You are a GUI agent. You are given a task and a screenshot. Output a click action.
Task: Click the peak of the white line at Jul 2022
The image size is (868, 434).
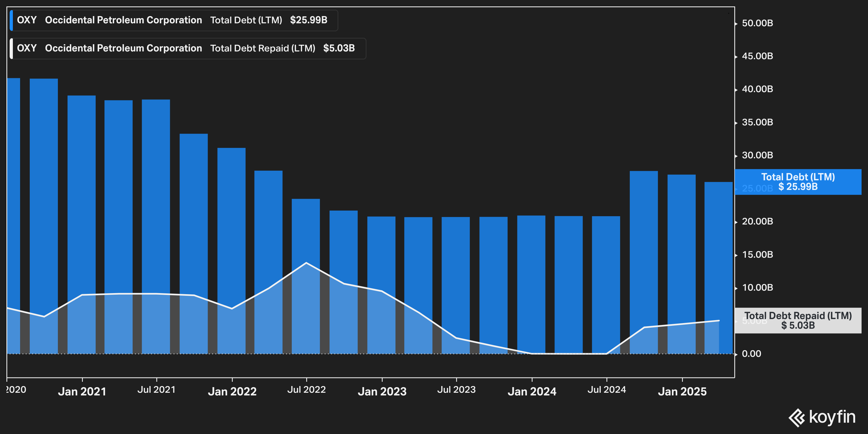[306, 263]
